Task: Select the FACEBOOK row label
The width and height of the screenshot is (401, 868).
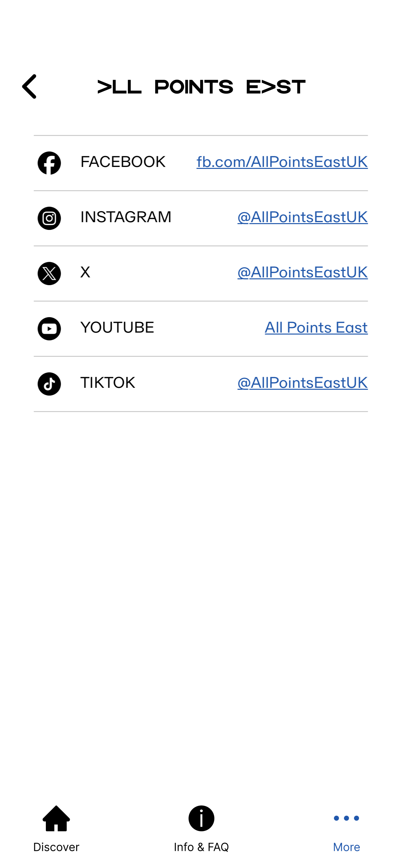Action: pos(123,162)
